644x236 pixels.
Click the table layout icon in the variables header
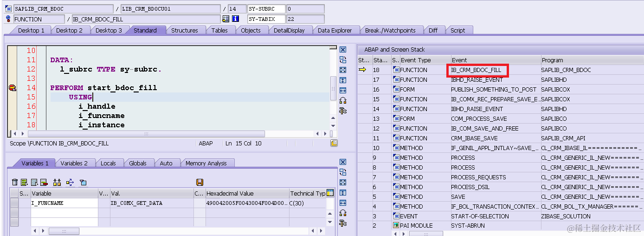click(x=330, y=193)
